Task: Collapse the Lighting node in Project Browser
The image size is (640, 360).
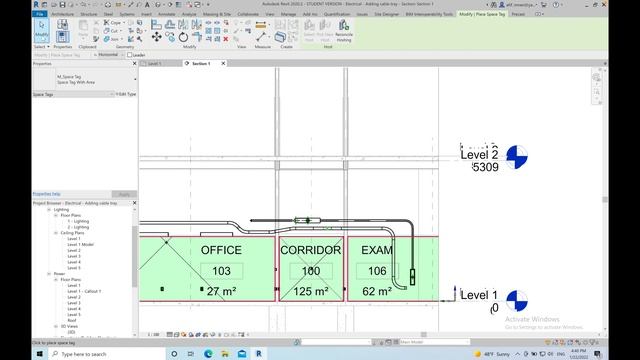Action: tap(49, 209)
